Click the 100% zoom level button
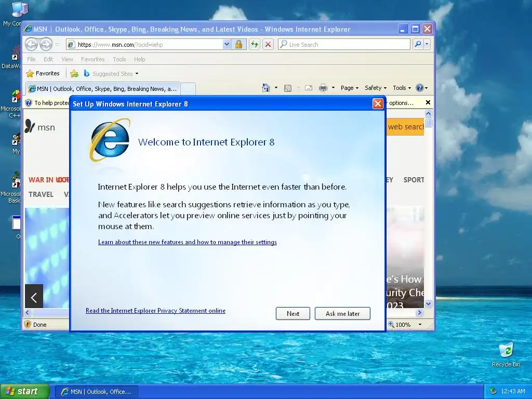 [400, 325]
